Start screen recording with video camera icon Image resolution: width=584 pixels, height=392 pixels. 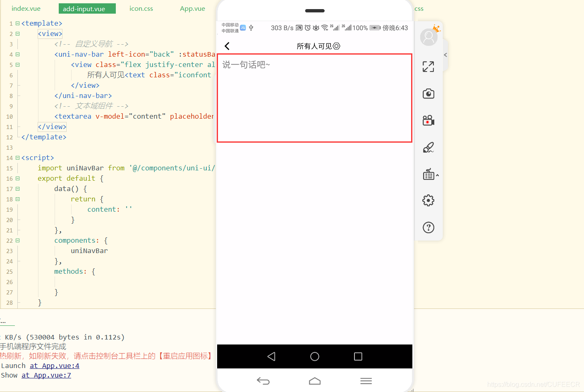tap(428, 120)
